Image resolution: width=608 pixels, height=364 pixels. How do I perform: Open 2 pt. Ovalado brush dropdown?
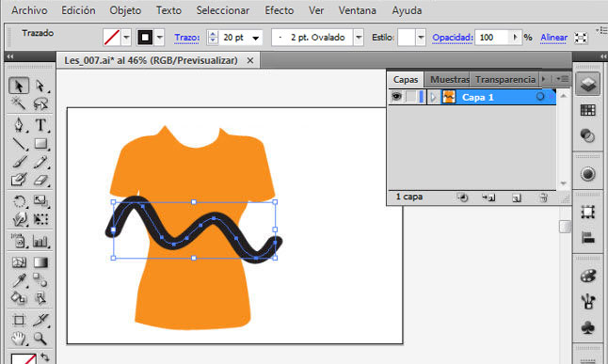click(x=359, y=38)
